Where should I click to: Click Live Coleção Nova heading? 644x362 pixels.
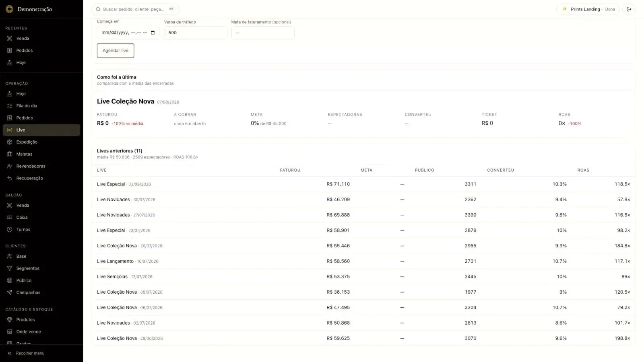point(126,101)
